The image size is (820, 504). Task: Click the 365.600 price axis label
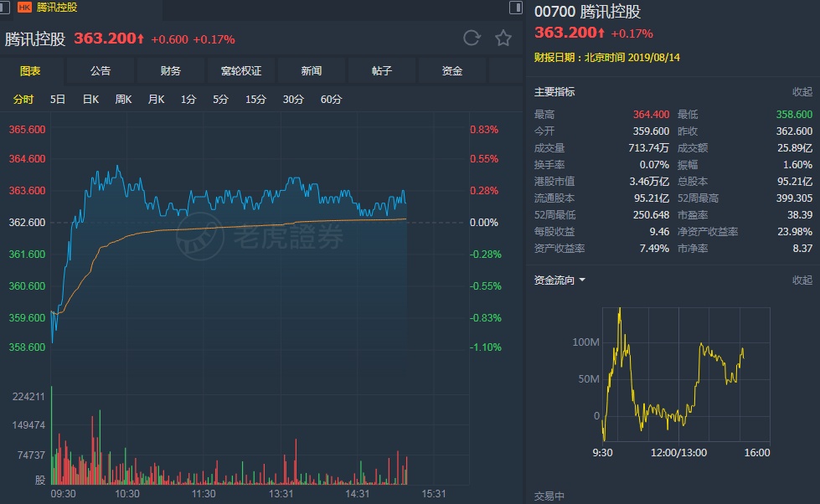pyautogui.click(x=27, y=130)
